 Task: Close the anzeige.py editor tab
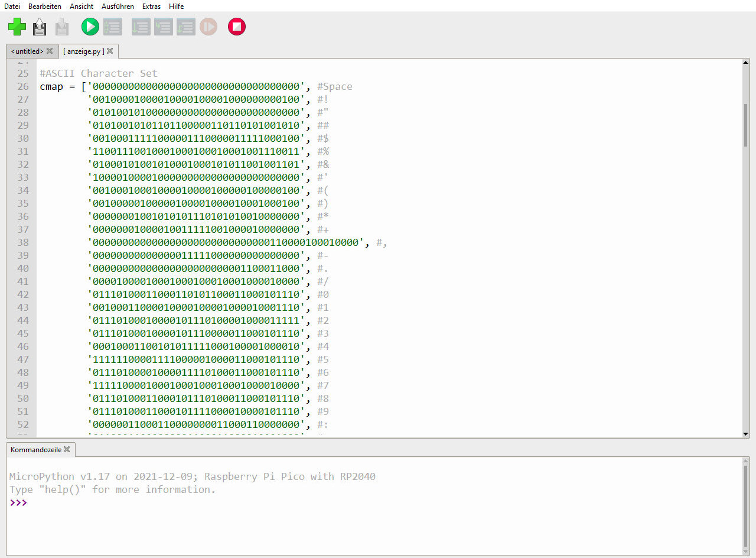(x=110, y=51)
